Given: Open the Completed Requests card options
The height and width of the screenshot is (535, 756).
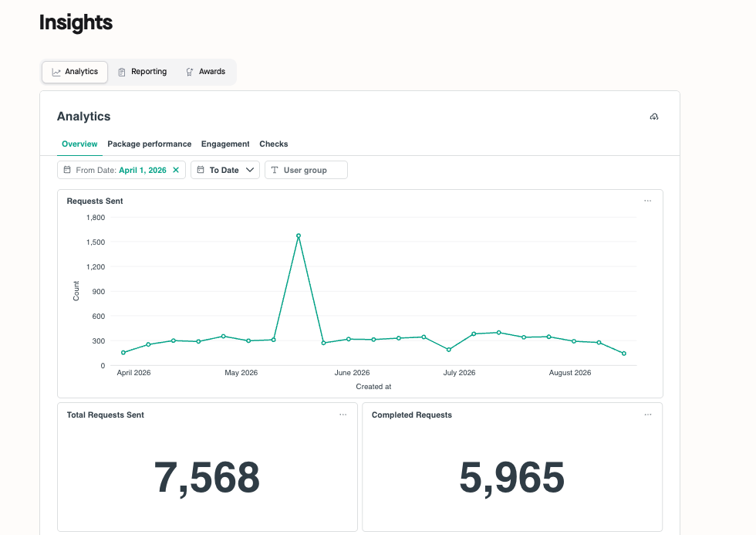Looking at the screenshot, I should pyautogui.click(x=647, y=415).
